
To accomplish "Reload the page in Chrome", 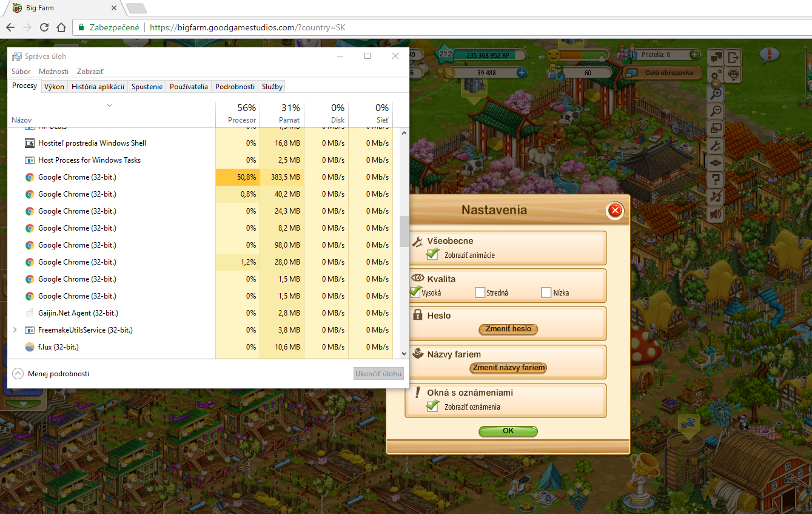I will pos(44,27).
